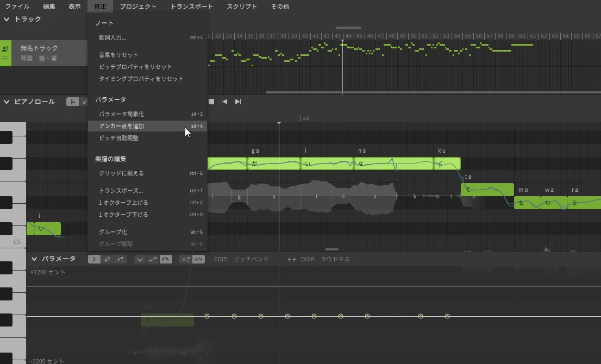The width and height of the screenshot is (601, 364).
Task: Click the 琴葉 茜・葵 voice name
Action: (39, 59)
